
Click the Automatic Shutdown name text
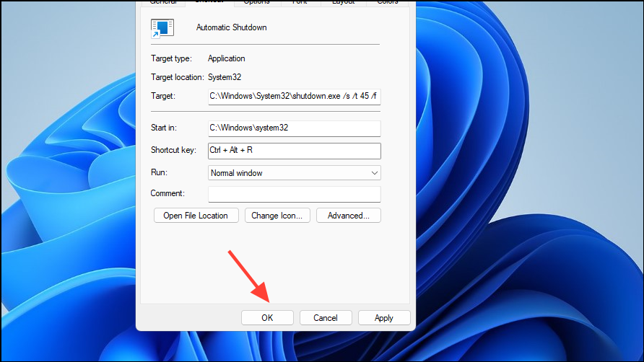[232, 27]
